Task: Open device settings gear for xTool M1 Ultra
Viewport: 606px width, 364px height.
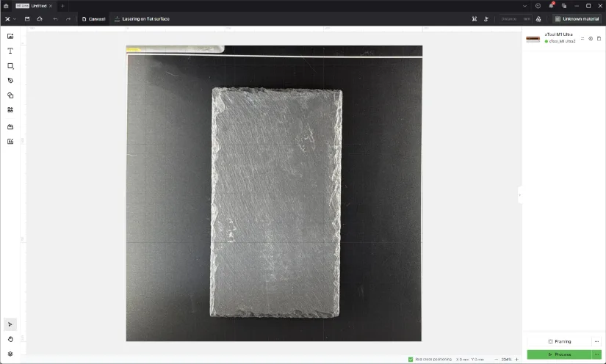Action: (590, 39)
